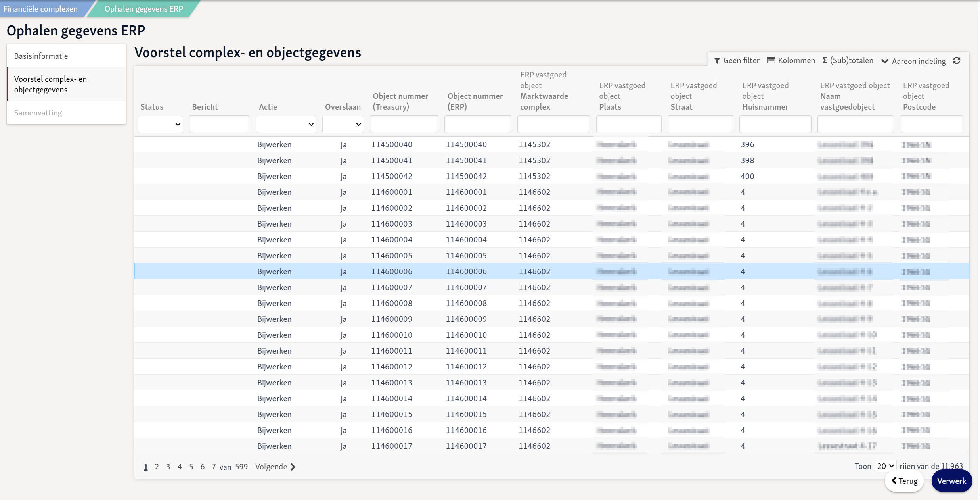Viewport: 980px width, 500px height.
Task: Go to page 6 of results
Action: [x=203, y=467]
